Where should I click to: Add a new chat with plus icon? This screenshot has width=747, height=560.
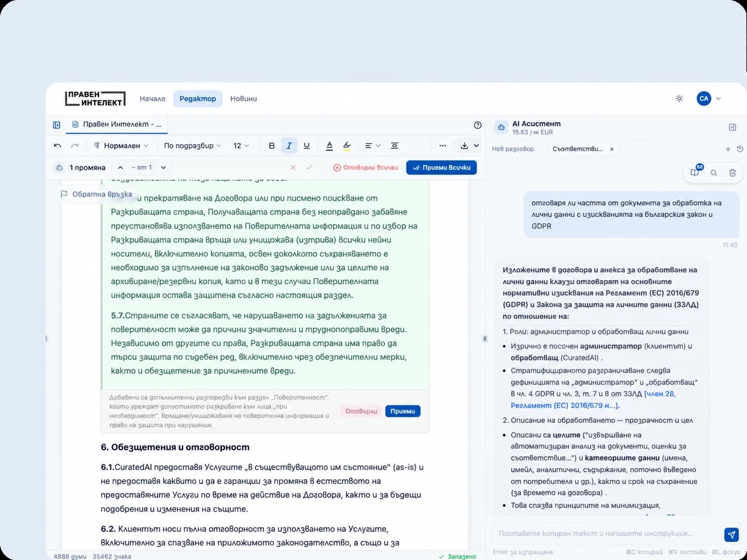728,149
